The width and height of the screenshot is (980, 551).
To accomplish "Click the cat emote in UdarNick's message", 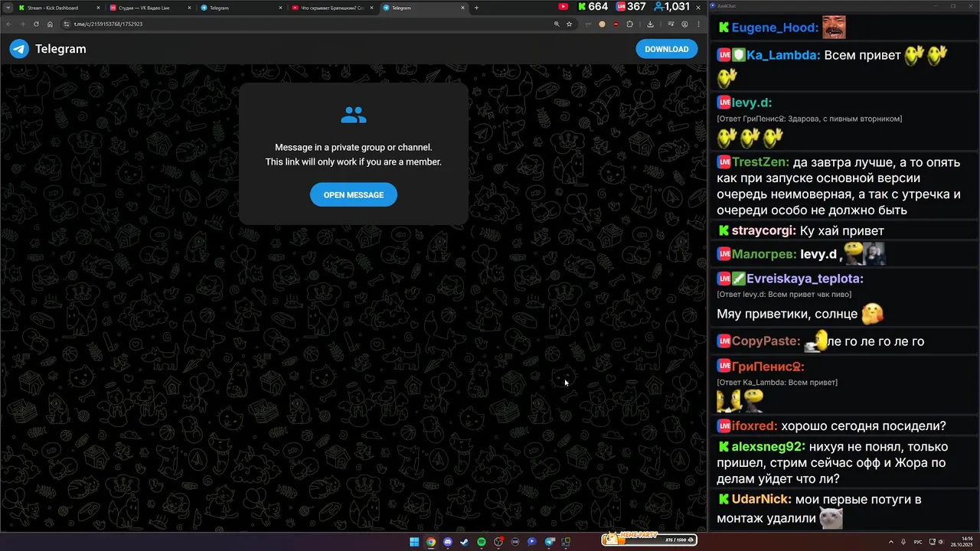I will pyautogui.click(x=831, y=518).
